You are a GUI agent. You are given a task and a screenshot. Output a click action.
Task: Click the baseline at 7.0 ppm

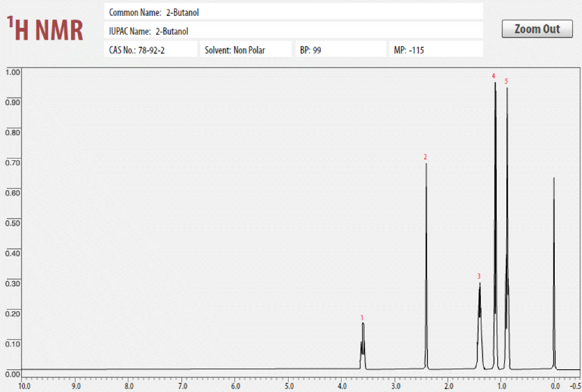[181, 369]
